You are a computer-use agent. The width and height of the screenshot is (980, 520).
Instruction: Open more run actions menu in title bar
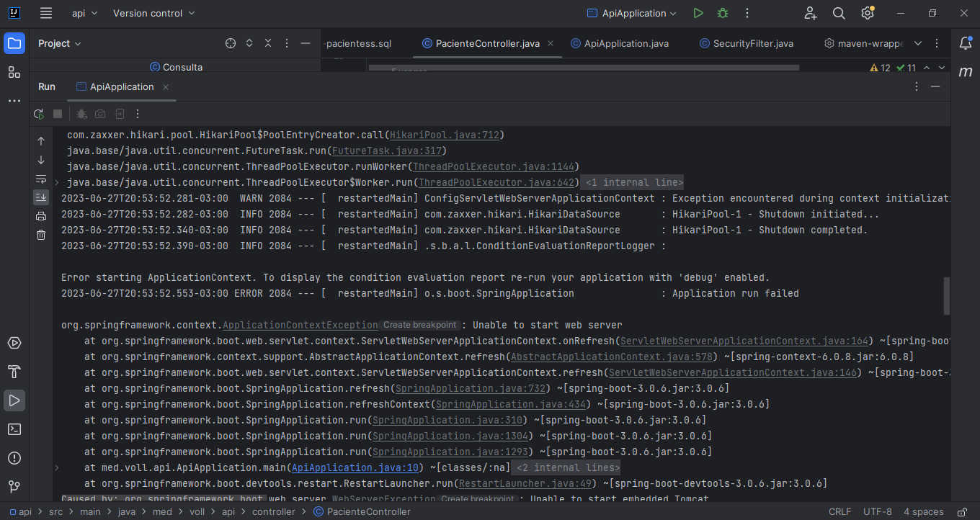(747, 13)
